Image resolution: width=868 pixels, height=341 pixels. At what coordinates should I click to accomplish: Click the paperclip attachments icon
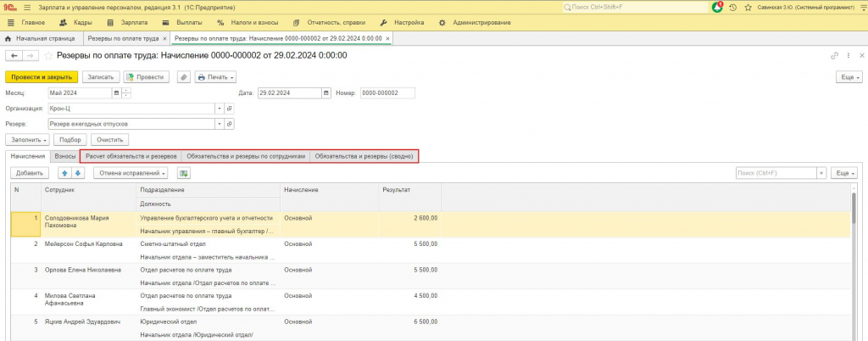tap(184, 77)
